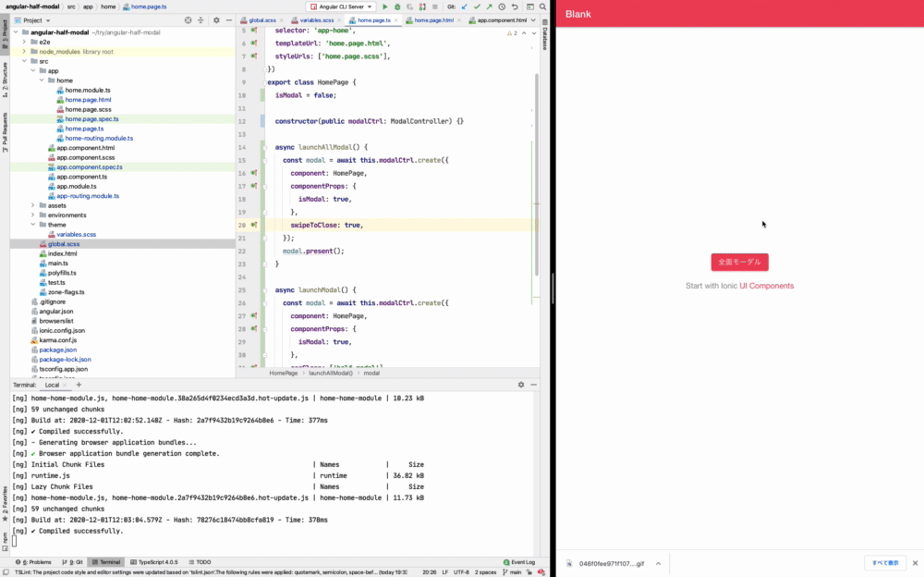Viewport: 924px width, 577px height.
Task: Click the red 全画モーダル button
Action: tap(739, 262)
